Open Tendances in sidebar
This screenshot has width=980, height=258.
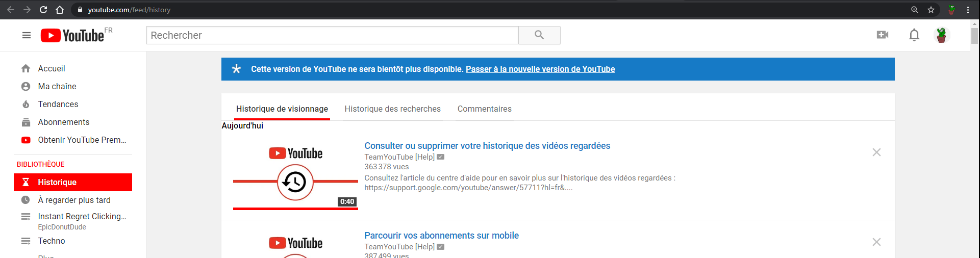tap(73, 104)
